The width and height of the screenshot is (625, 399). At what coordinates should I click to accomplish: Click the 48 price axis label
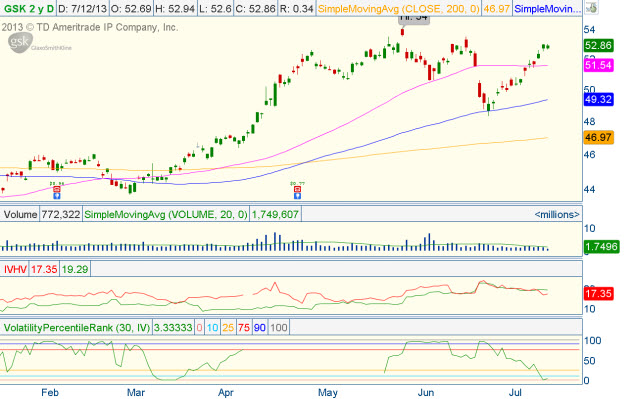pos(590,122)
